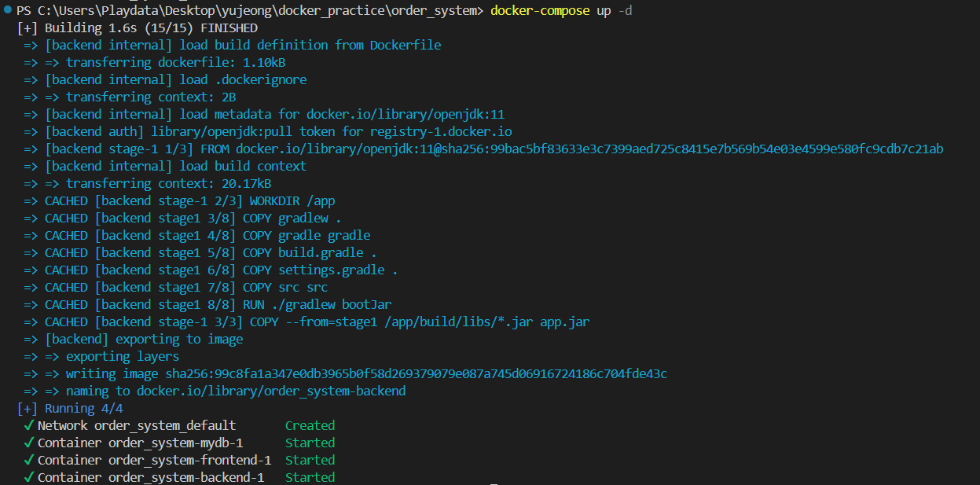Click the 'exporting layers' line

pos(101,357)
